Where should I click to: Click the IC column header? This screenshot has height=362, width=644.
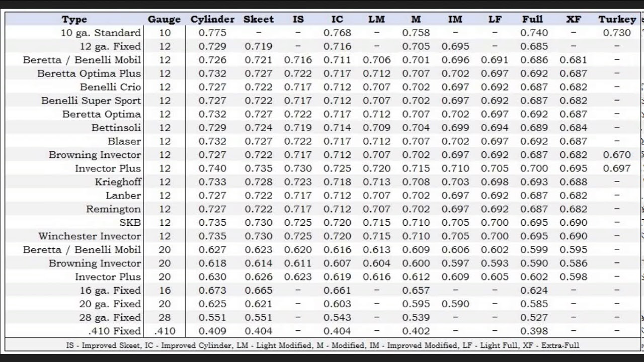[x=337, y=20]
